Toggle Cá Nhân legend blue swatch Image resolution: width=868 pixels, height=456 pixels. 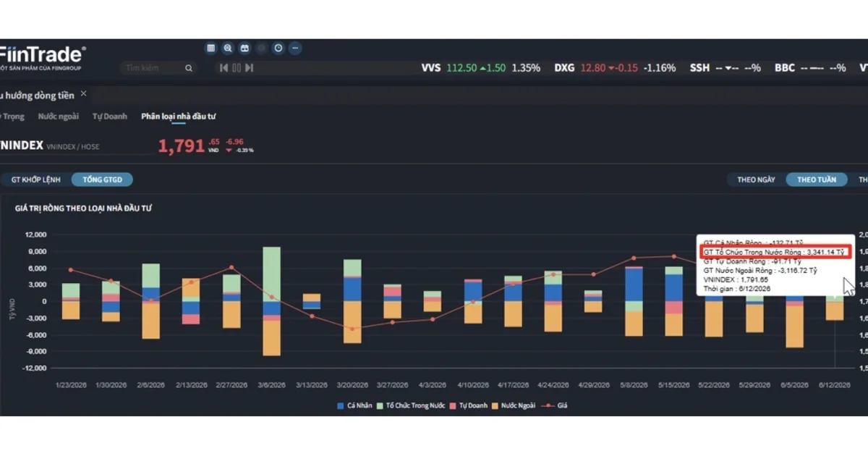point(341,406)
